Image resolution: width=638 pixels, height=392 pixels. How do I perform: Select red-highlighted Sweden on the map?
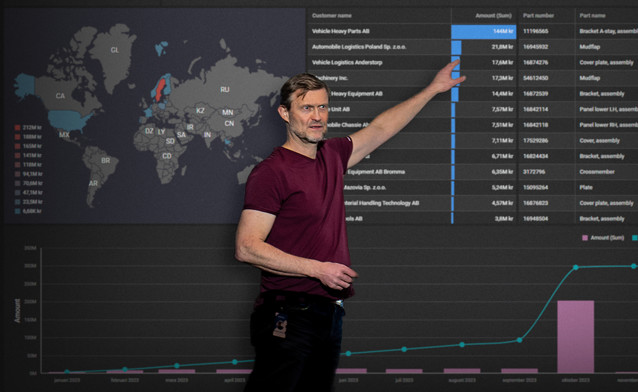(x=161, y=90)
